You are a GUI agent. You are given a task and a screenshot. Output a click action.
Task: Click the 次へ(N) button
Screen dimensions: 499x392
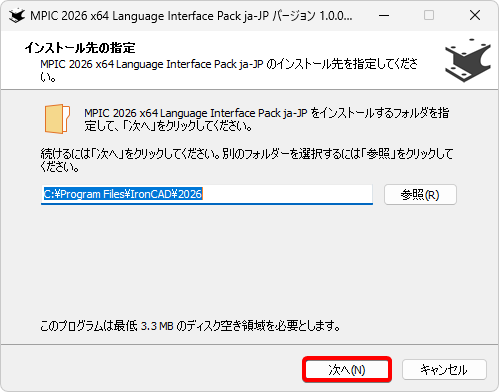(x=347, y=369)
